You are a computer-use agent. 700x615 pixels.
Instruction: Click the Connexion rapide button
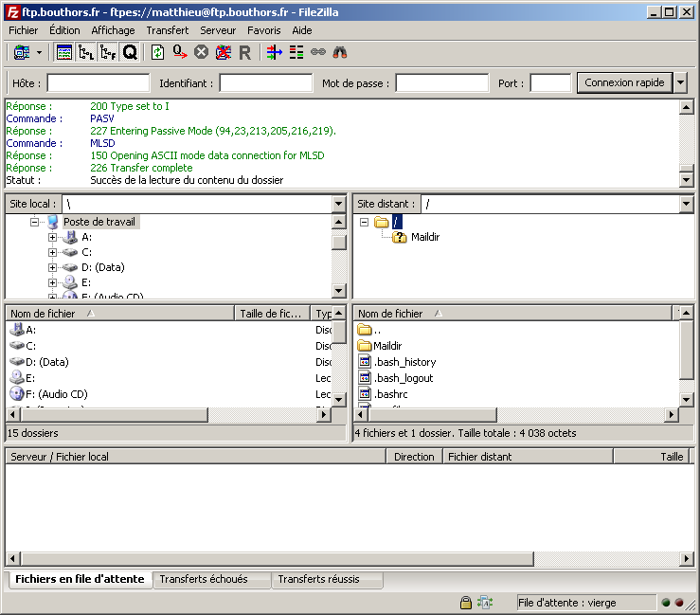click(x=624, y=82)
